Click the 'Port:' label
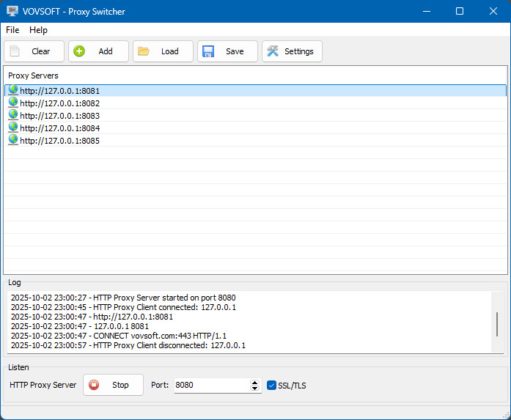Image resolution: width=511 pixels, height=420 pixels. 160,385
